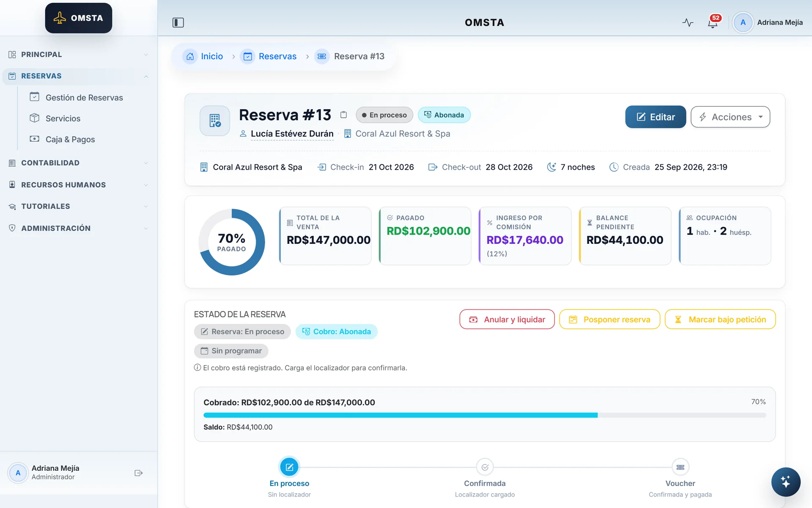This screenshot has width=812, height=508.
Task: Click the Reserva: En proceso chip
Action: point(242,331)
